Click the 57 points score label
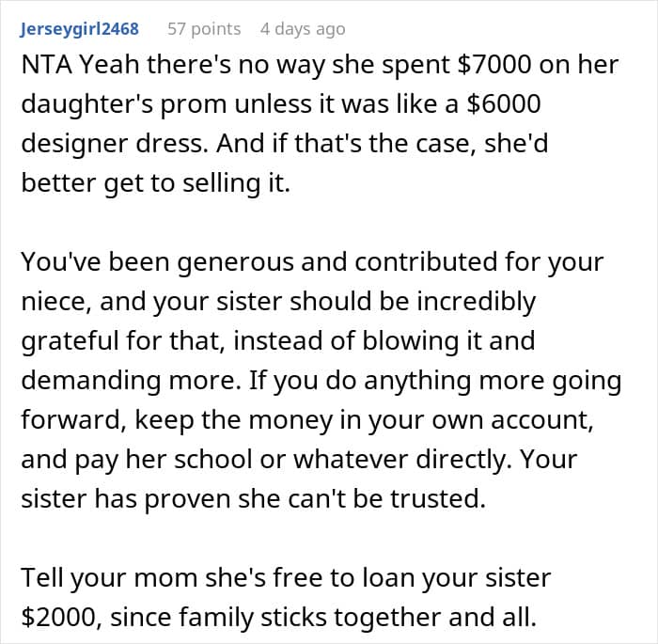This screenshot has height=644, width=658. click(x=204, y=29)
